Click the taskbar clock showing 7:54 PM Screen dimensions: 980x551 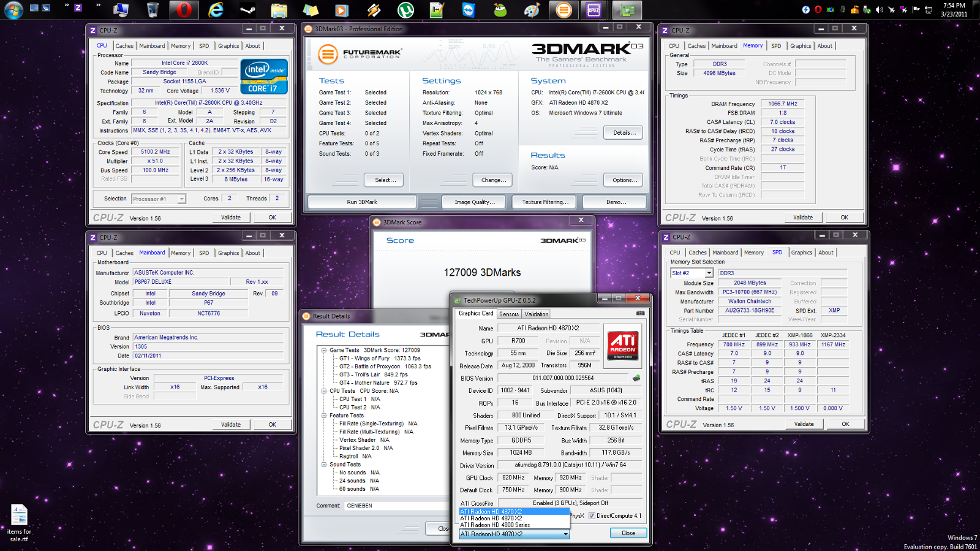tap(954, 10)
